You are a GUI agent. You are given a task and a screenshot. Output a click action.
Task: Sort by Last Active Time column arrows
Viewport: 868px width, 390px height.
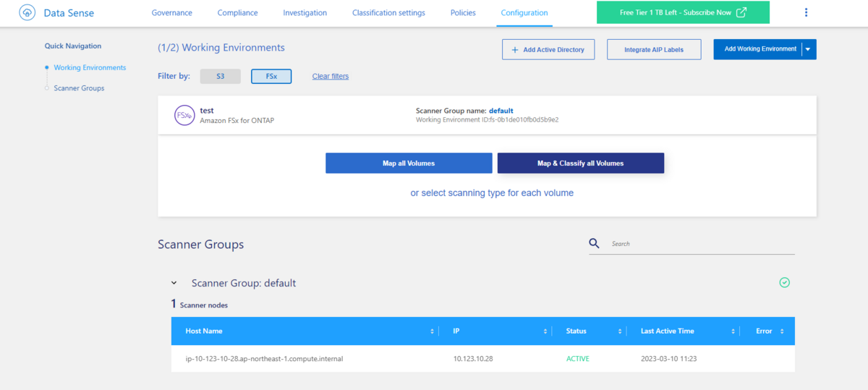[733, 331]
